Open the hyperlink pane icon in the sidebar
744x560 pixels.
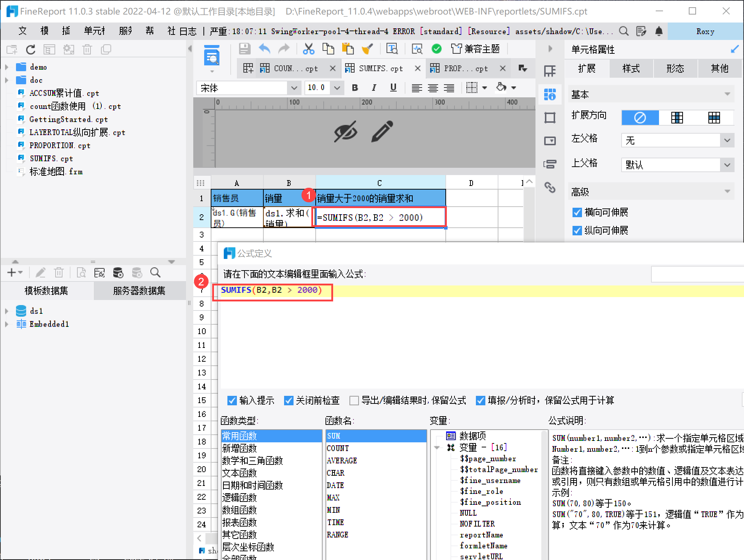550,187
